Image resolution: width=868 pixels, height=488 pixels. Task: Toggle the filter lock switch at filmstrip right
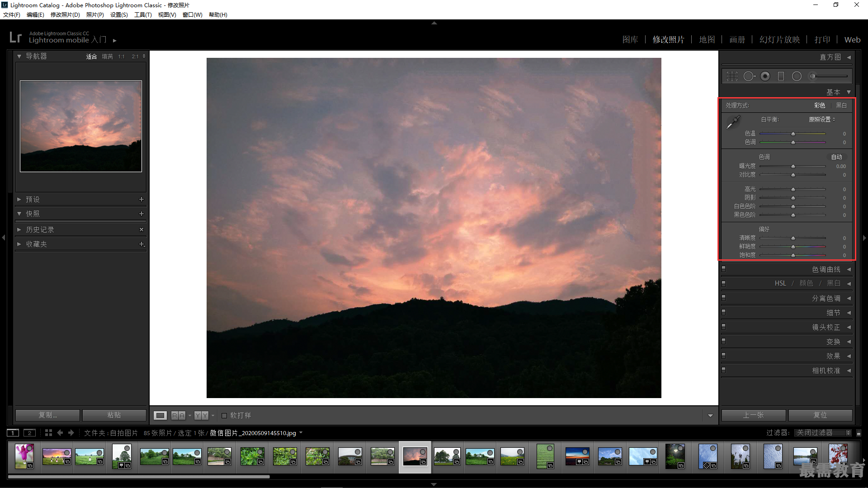(859, 433)
